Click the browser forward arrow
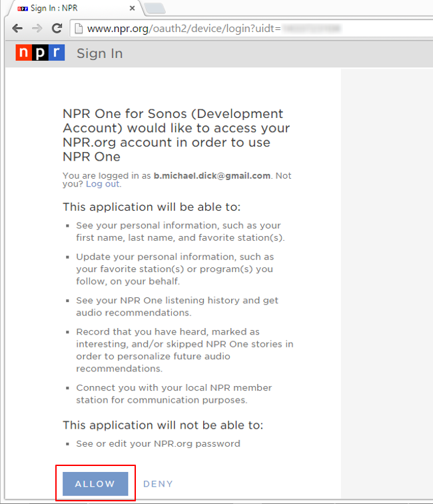Image resolution: width=433 pixels, height=504 pixels. (x=37, y=29)
